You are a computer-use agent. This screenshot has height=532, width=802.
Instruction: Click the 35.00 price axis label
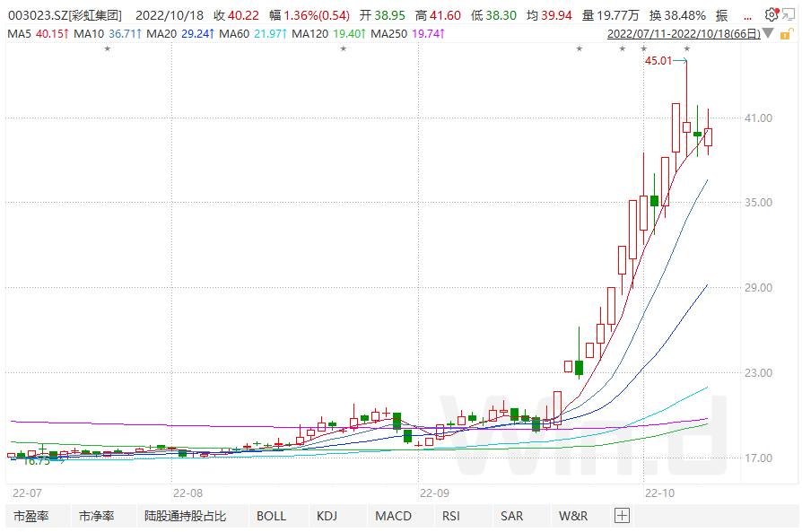point(758,202)
